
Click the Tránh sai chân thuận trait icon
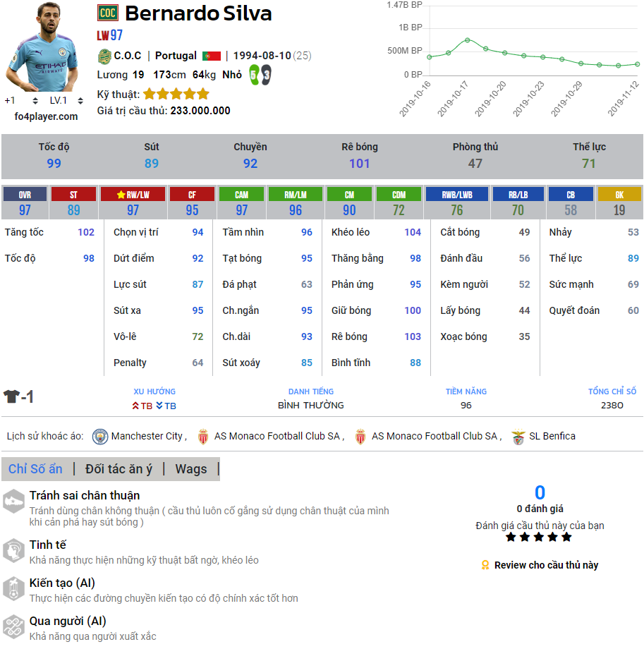click(13, 502)
